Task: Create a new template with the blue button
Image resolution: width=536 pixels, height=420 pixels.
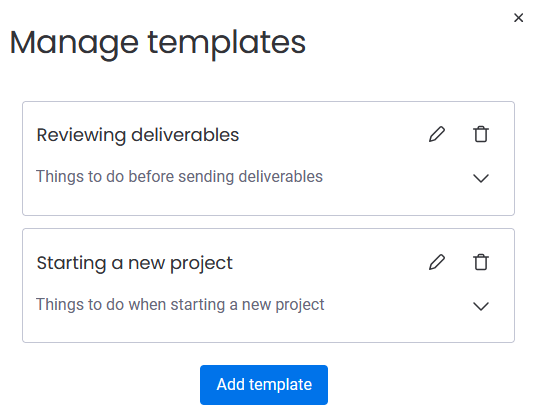Action: click(x=264, y=385)
